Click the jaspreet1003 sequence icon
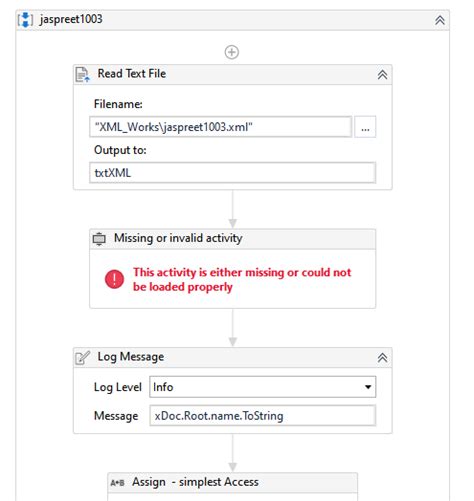Viewport: 474px width, 501px height. (x=25, y=20)
